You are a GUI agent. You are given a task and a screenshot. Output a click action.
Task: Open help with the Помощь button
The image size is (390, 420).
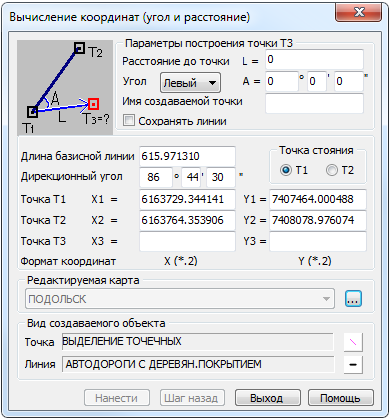pos(340,398)
